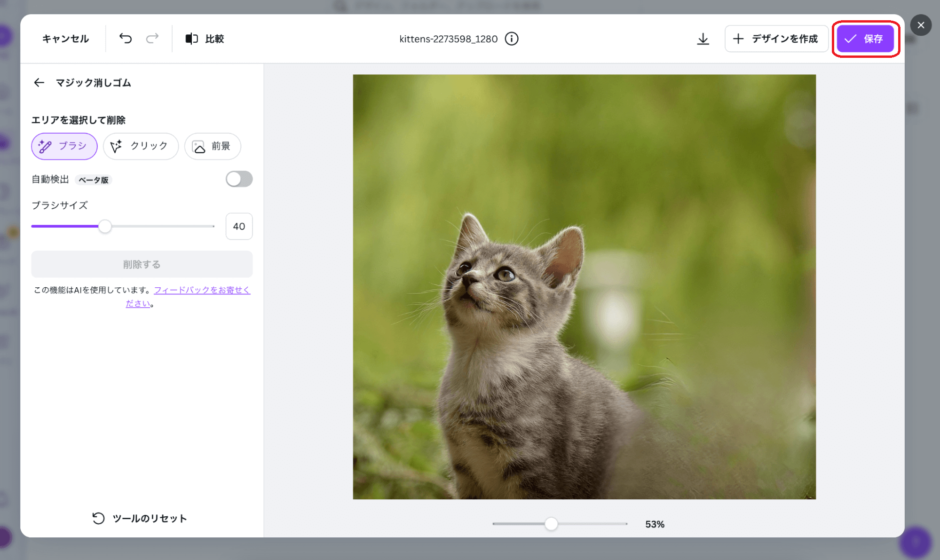Click the redo icon in the toolbar
Image resolution: width=940 pixels, height=560 pixels.
(151, 39)
